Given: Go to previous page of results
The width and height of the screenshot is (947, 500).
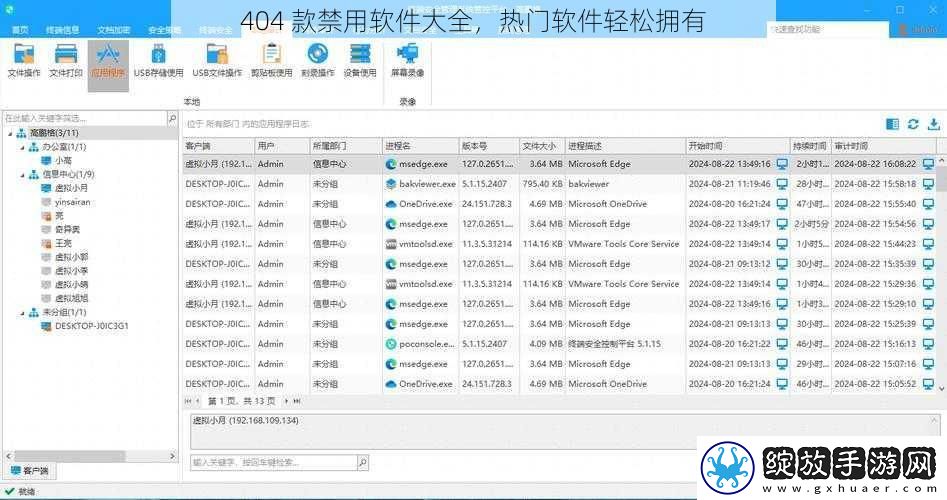Looking at the screenshot, I should point(197,401).
